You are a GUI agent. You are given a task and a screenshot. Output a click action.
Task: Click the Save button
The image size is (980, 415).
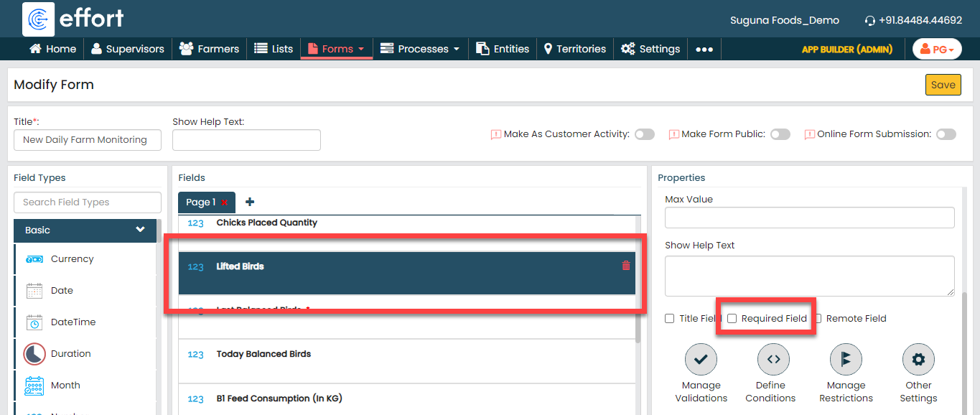(x=943, y=85)
